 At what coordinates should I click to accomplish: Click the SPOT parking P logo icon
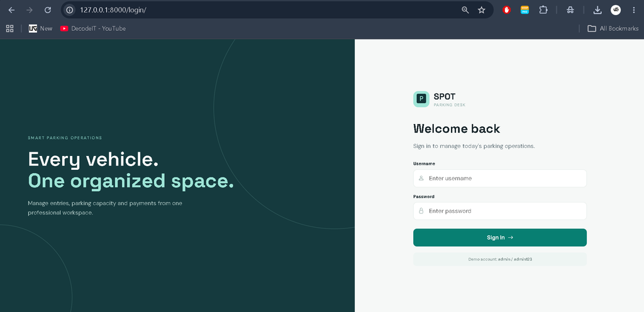tap(421, 99)
